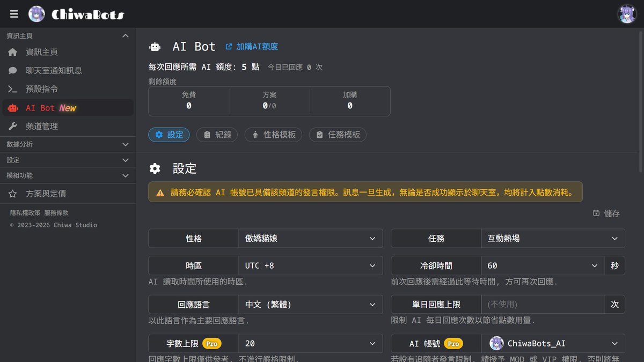Open the 服務條款 link
Image resolution: width=644 pixels, height=362 pixels.
pyautogui.click(x=56, y=213)
